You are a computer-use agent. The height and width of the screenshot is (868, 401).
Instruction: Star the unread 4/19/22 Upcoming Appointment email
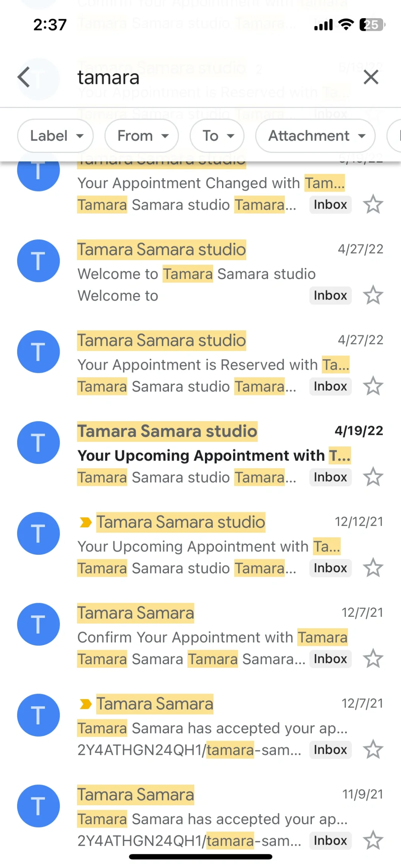[373, 477]
